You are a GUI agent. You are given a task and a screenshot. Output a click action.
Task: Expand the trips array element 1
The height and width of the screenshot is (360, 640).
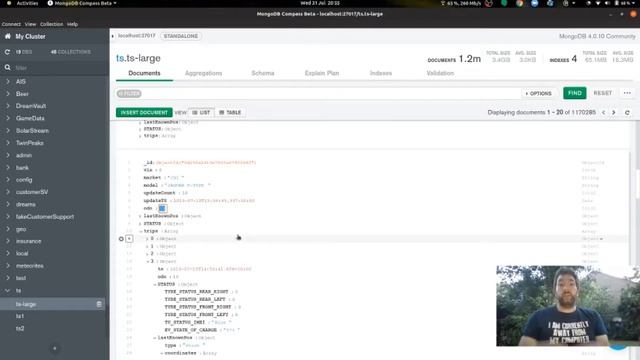[147, 246]
